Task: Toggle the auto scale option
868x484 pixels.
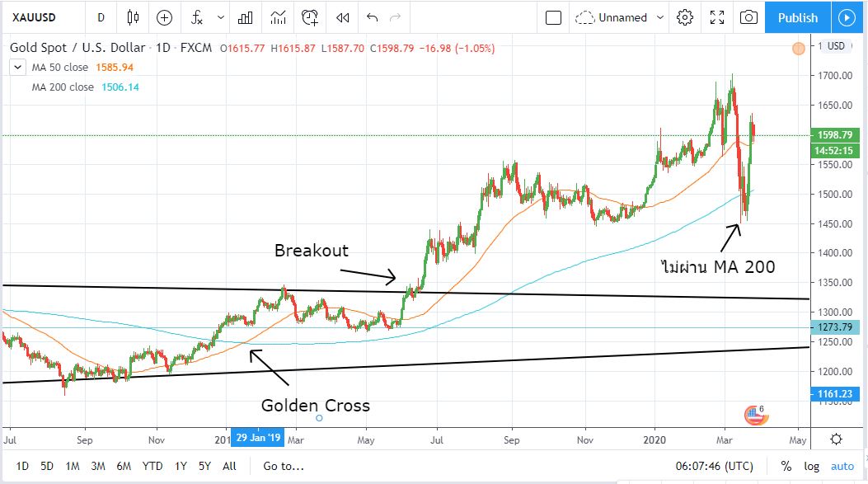Action: 842,467
